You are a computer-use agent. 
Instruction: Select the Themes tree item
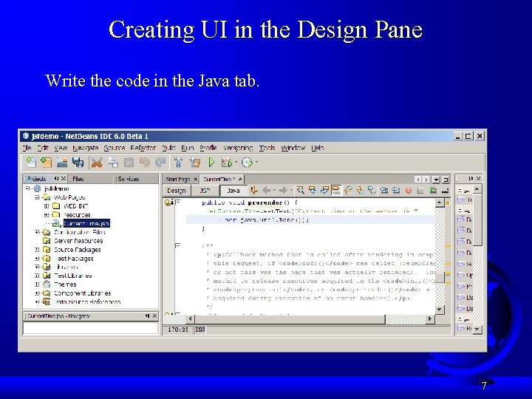(65, 284)
